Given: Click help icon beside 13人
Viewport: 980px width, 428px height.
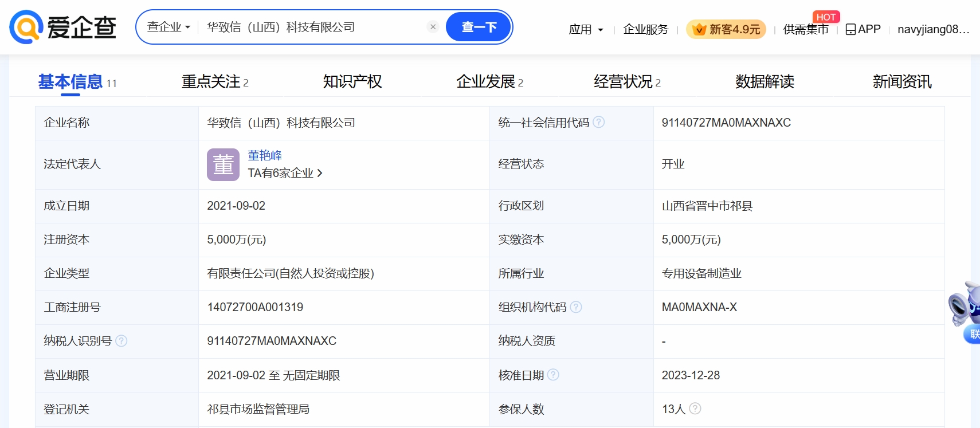Looking at the screenshot, I should point(695,409).
